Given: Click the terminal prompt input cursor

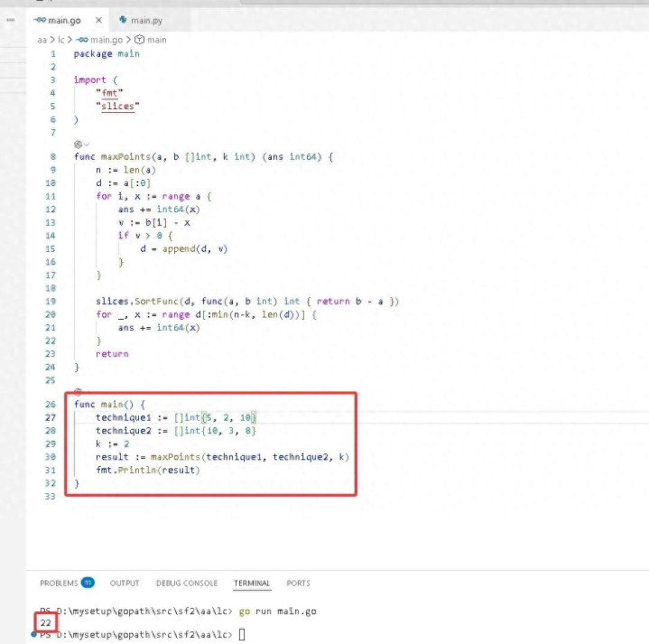Looking at the screenshot, I should [242, 634].
